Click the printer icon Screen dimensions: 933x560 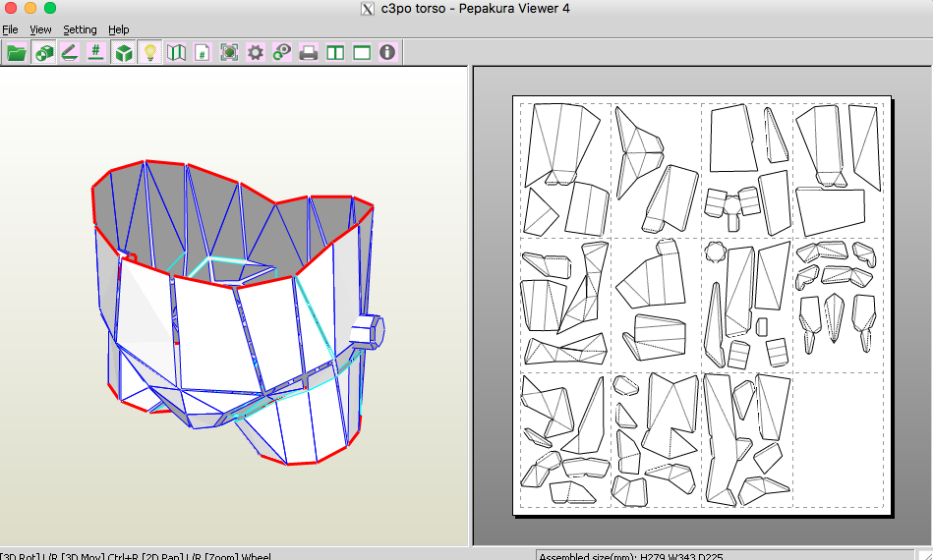(309, 53)
